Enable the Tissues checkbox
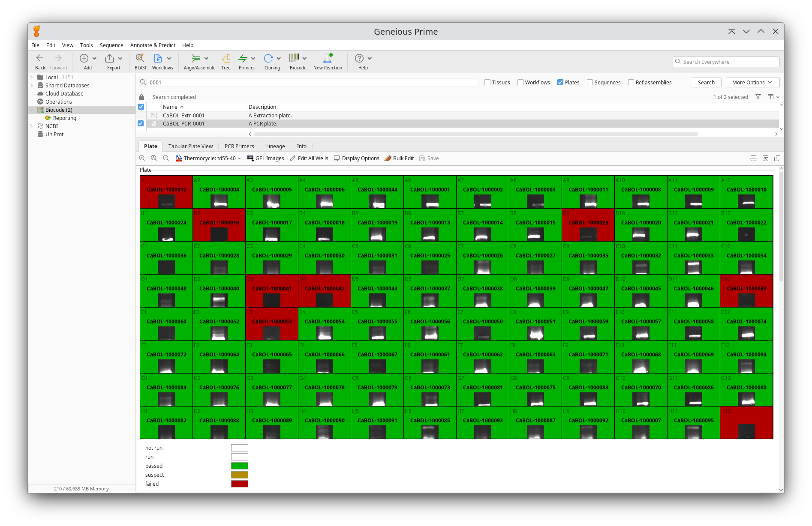Image resolution: width=812 pixels, height=526 pixels. (x=487, y=83)
